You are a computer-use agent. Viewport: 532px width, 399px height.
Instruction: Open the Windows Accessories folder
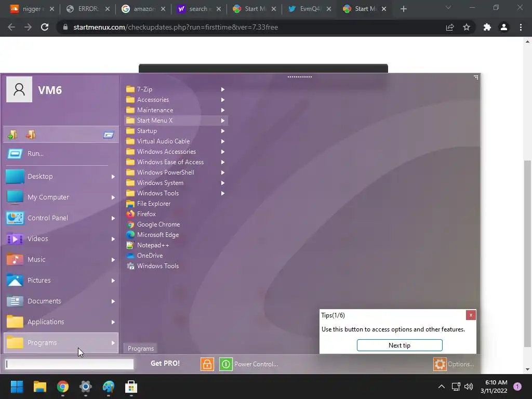(176, 152)
